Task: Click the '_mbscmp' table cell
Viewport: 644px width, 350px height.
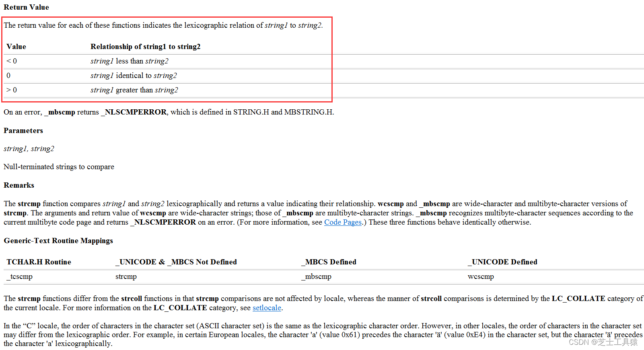Action: [316, 276]
